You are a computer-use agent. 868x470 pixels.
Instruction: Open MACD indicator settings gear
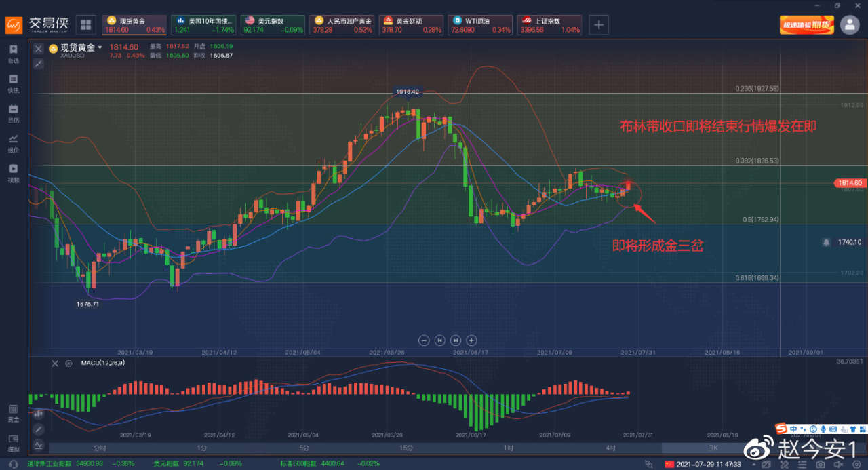[68, 364]
